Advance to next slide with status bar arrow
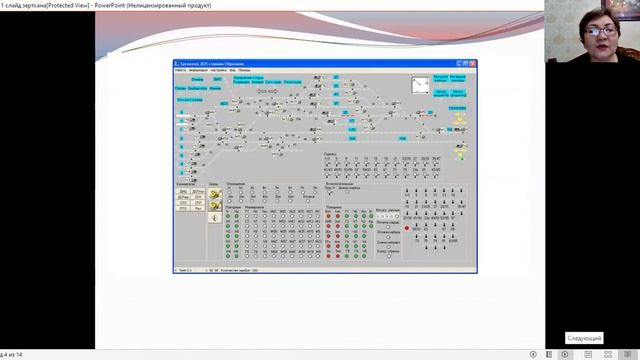The width and height of the screenshot is (640, 360). point(565,354)
